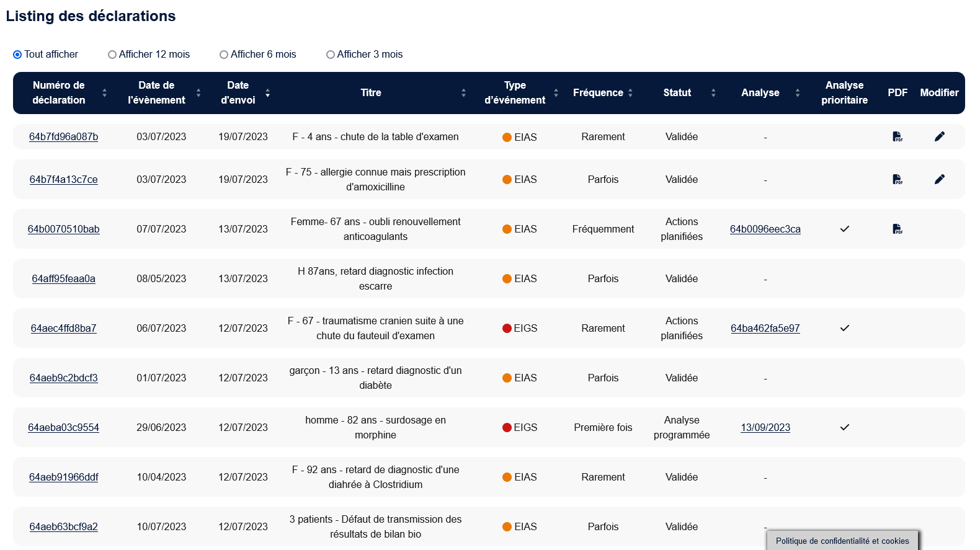The height and width of the screenshot is (550, 980).
Task: Download PDF for declaration 64b7f4a13c7ce
Action: [x=897, y=179]
